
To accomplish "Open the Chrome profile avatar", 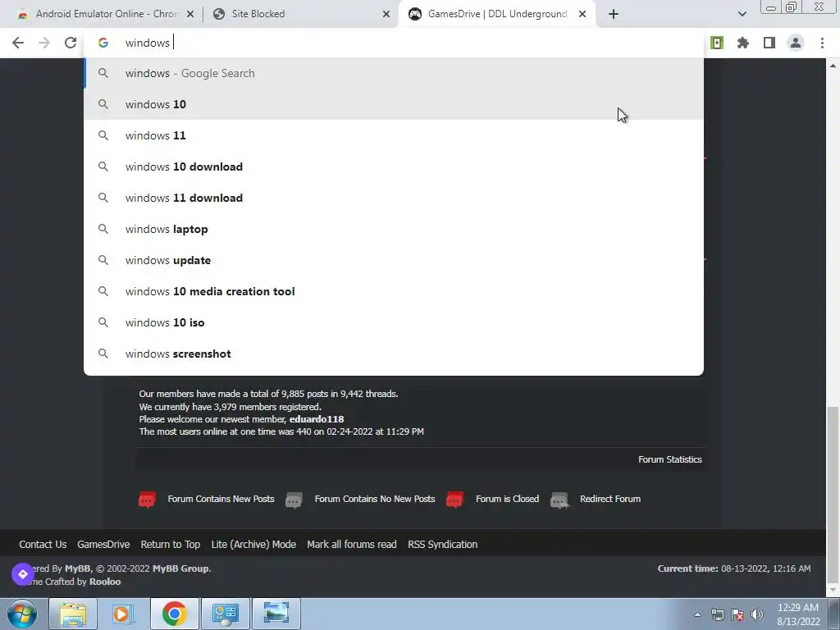I will pyautogui.click(x=796, y=43).
